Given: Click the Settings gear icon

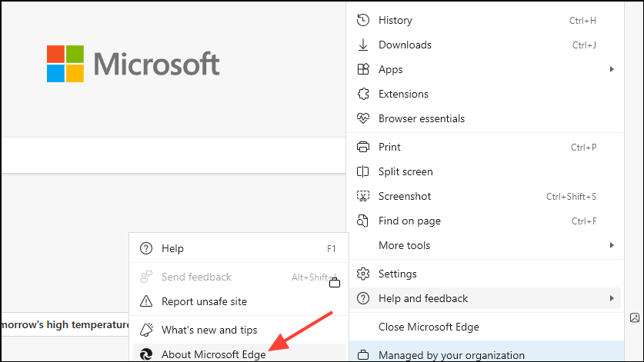Looking at the screenshot, I should (364, 274).
